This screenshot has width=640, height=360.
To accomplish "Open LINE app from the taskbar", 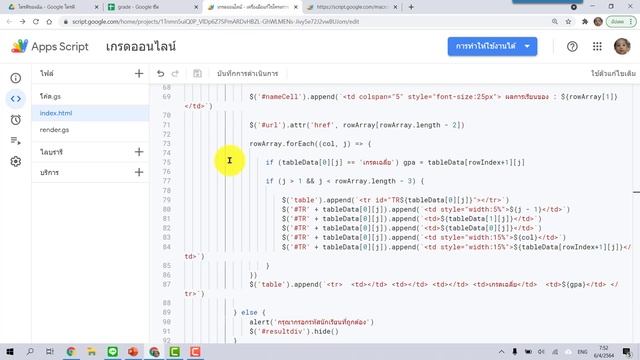I will [113, 351].
